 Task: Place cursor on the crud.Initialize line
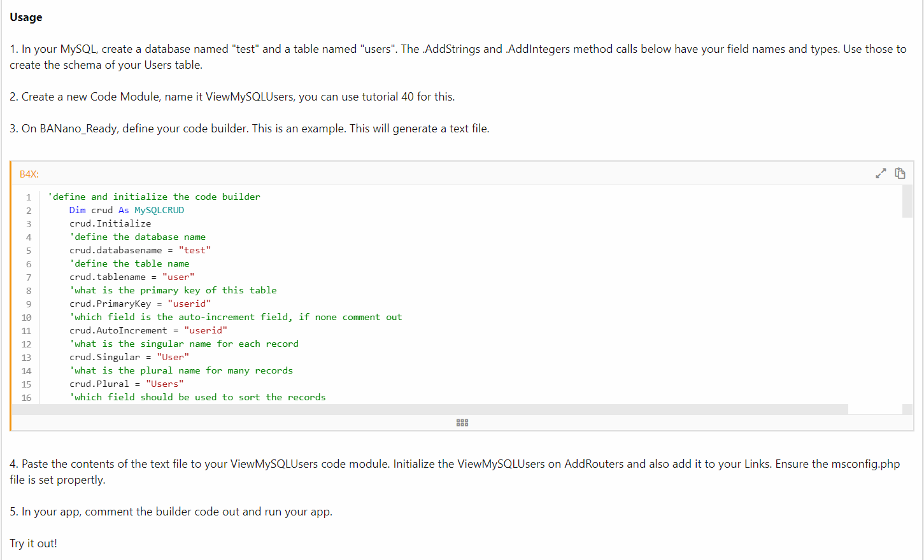[x=110, y=223]
